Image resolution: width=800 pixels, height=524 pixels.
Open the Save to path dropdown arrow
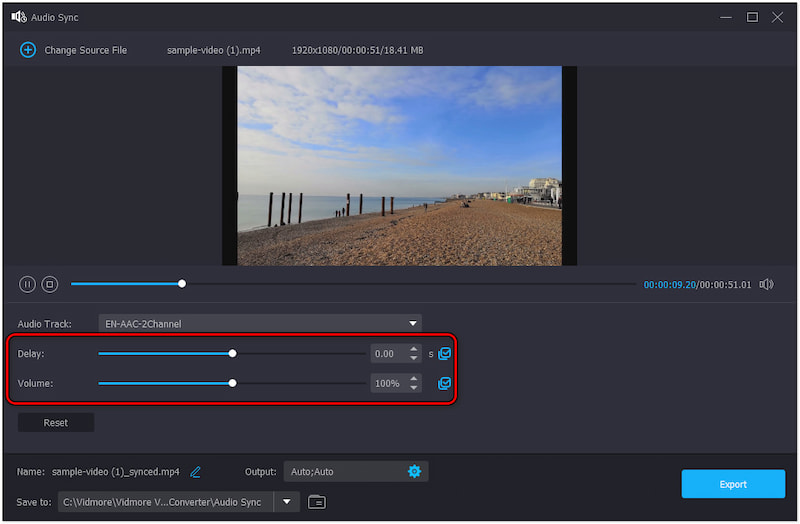[287, 502]
